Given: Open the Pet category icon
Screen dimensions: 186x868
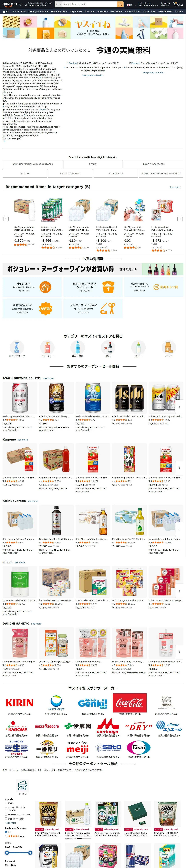Looking at the screenshot, I should [169, 347].
